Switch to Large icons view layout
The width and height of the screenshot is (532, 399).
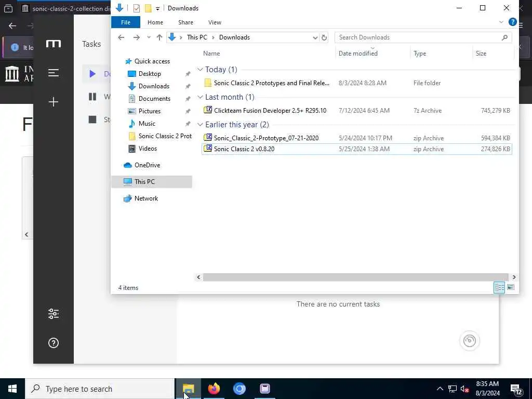(x=510, y=288)
